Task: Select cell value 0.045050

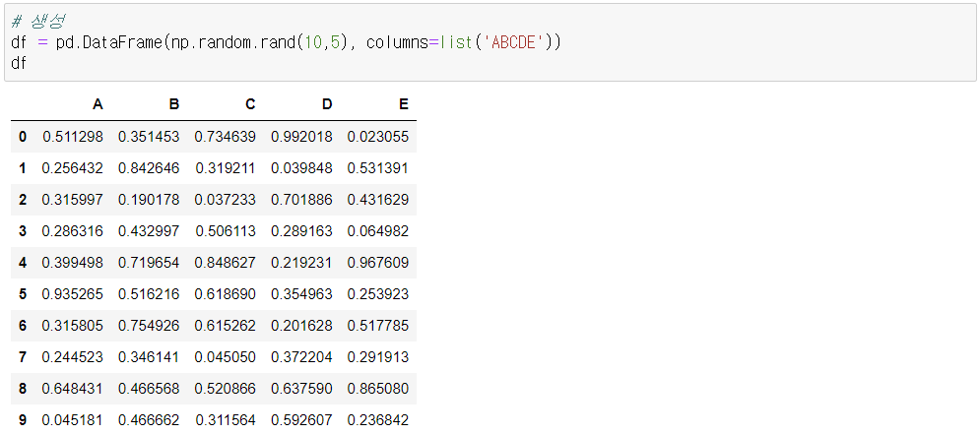Action: 225,357
